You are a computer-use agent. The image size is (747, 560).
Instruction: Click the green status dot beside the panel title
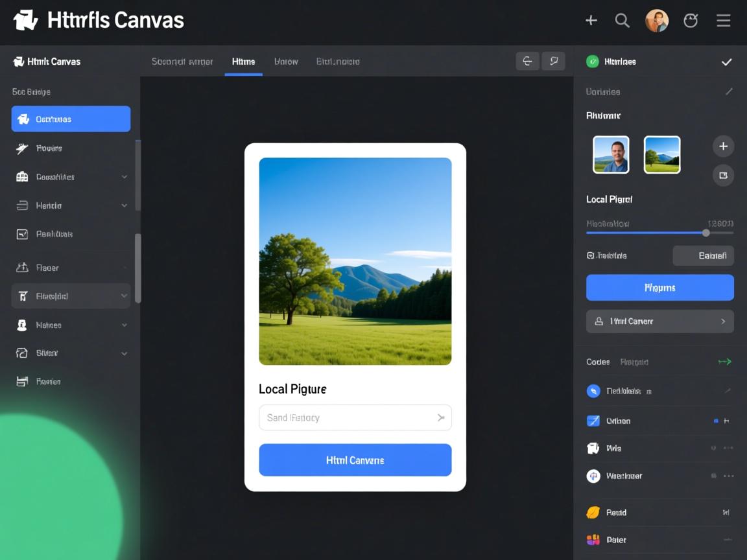coord(593,62)
